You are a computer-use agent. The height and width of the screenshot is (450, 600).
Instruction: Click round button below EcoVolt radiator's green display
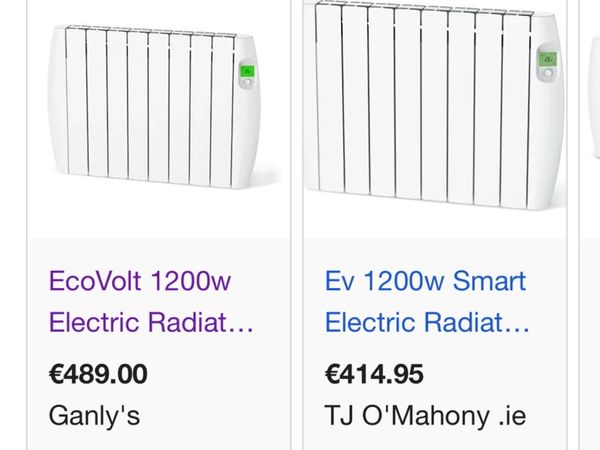pyautogui.click(x=247, y=84)
